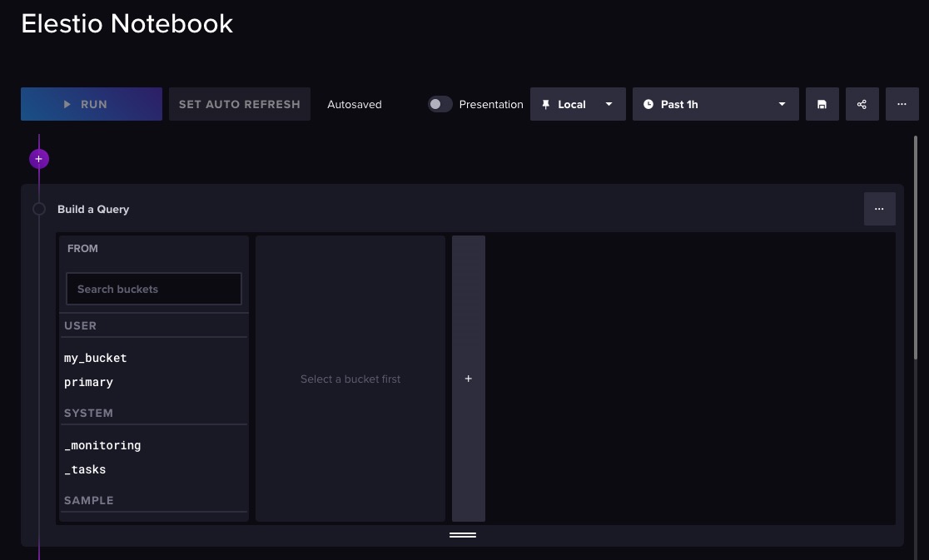
Task: Click the save notebook icon
Action: point(822,104)
